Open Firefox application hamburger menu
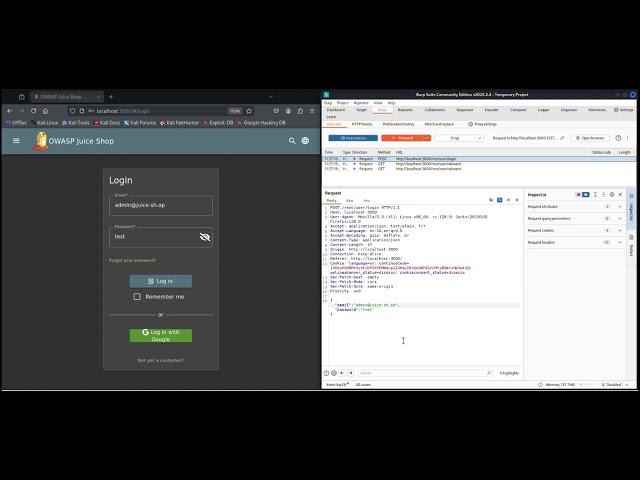Image resolution: width=640 pixels, height=480 pixels. click(312, 111)
